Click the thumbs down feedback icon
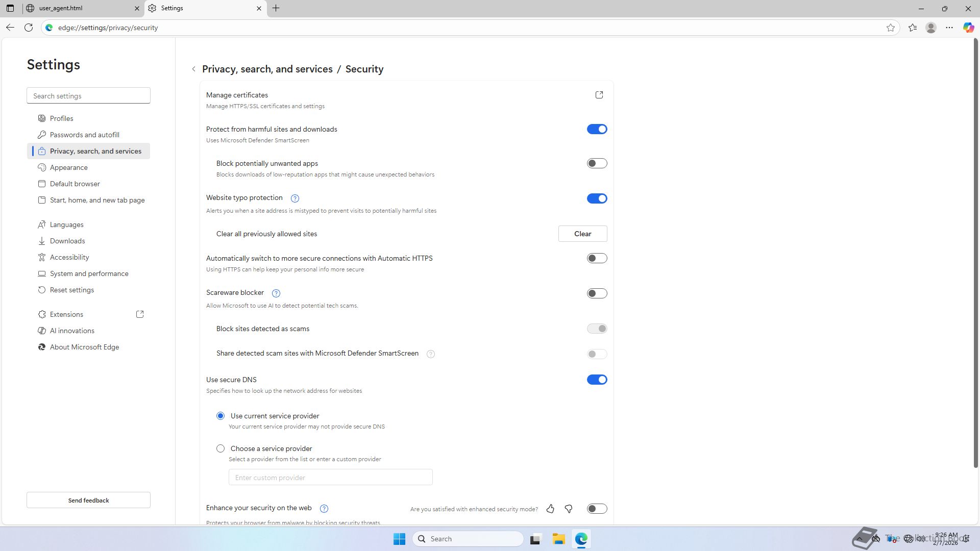Viewport: 980px width, 551px height. click(x=569, y=509)
